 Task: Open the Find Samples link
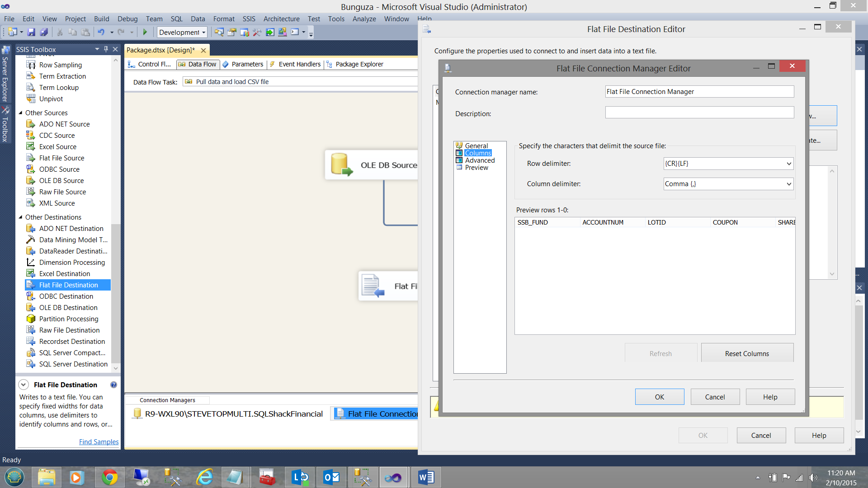(99, 441)
